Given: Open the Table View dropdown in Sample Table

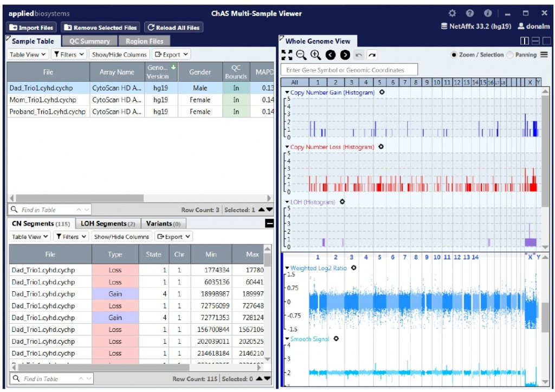Looking at the screenshot, I should point(28,54).
